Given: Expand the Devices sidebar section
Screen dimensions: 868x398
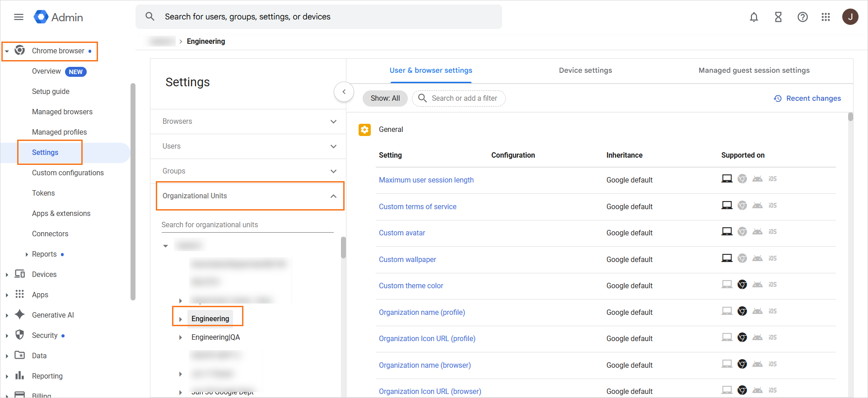Looking at the screenshot, I should 7,275.
